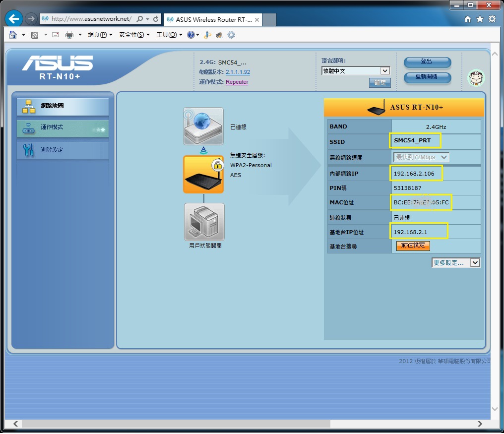This screenshot has height=434, width=504.
Task: Click the 重新開機 reboot button
Action: 427,77
